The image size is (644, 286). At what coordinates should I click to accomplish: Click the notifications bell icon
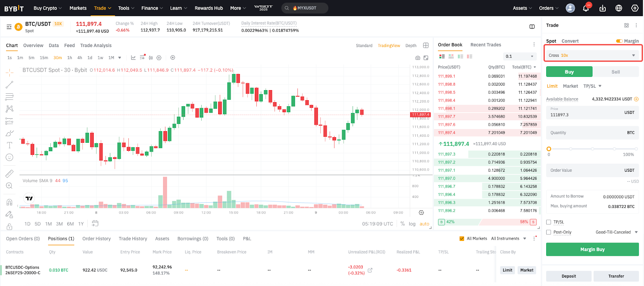[586, 8]
